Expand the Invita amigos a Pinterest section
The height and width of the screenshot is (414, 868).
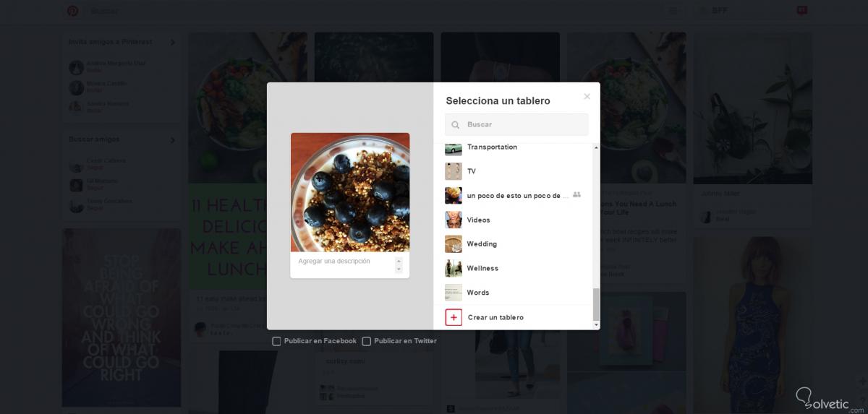pyautogui.click(x=172, y=43)
